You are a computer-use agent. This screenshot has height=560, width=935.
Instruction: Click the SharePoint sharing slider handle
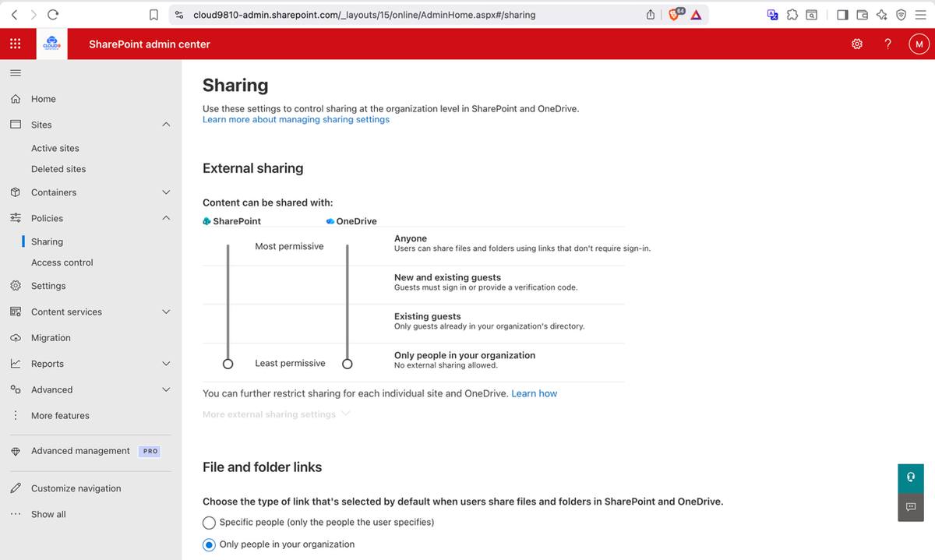228,364
